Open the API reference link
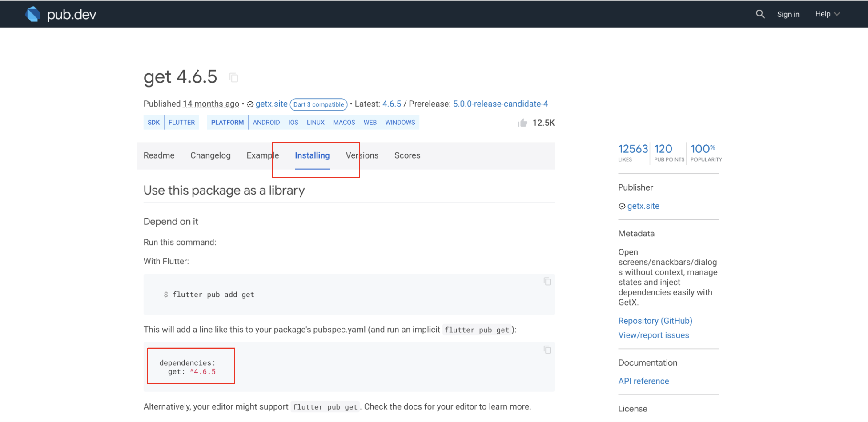This screenshot has width=868, height=422. pyautogui.click(x=643, y=381)
